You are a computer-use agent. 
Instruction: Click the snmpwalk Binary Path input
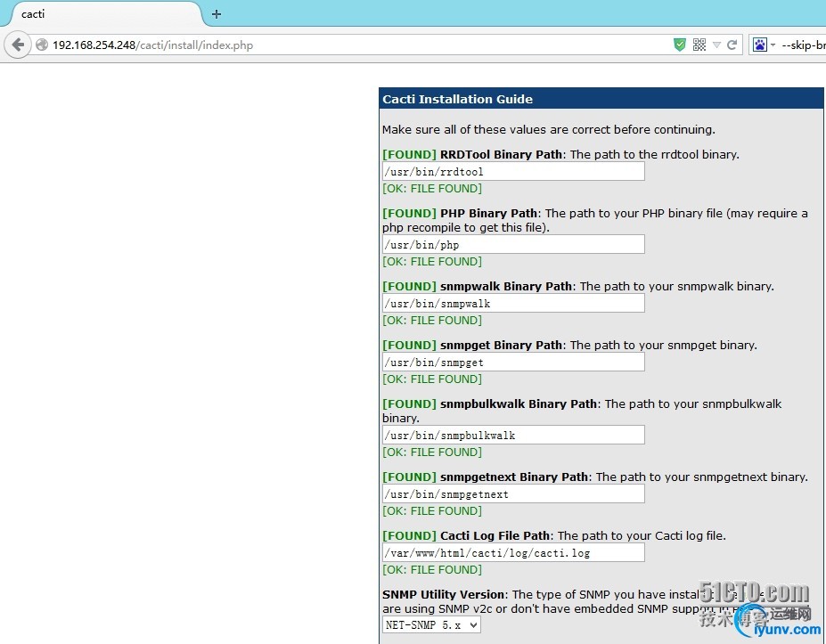pos(513,304)
